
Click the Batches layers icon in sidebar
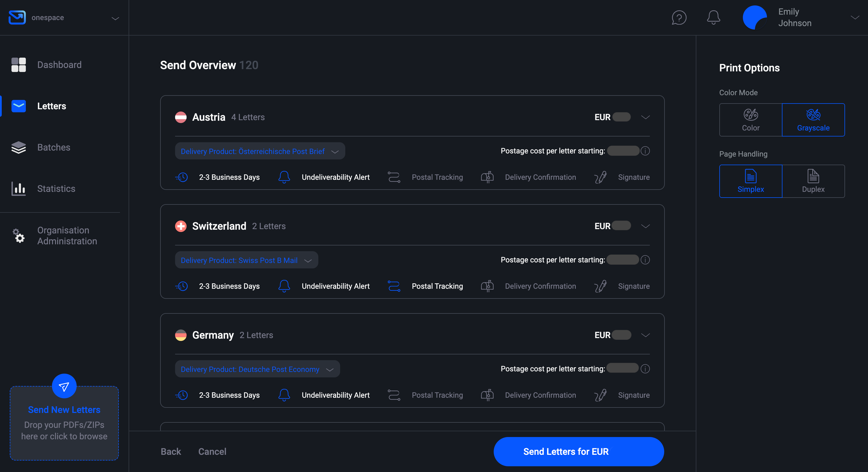coord(19,147)
